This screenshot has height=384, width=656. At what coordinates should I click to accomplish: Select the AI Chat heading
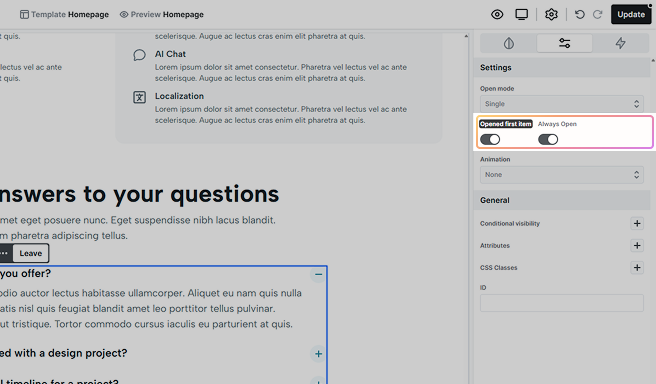(170, 54)
